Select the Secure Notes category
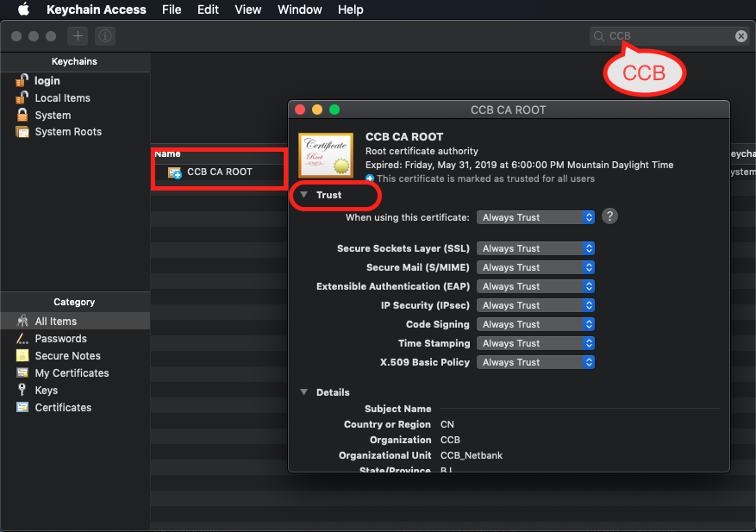 click(75, 356)
